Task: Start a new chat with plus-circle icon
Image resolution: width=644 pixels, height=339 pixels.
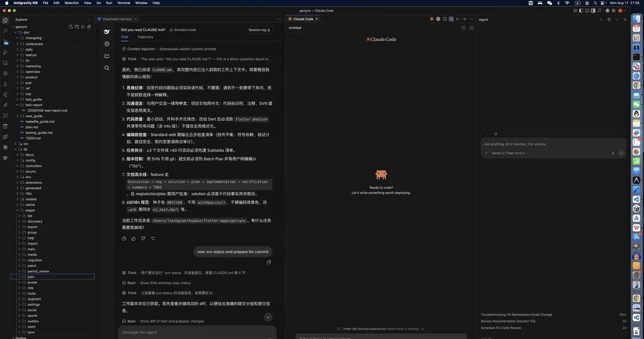Action: coord(107,44)
